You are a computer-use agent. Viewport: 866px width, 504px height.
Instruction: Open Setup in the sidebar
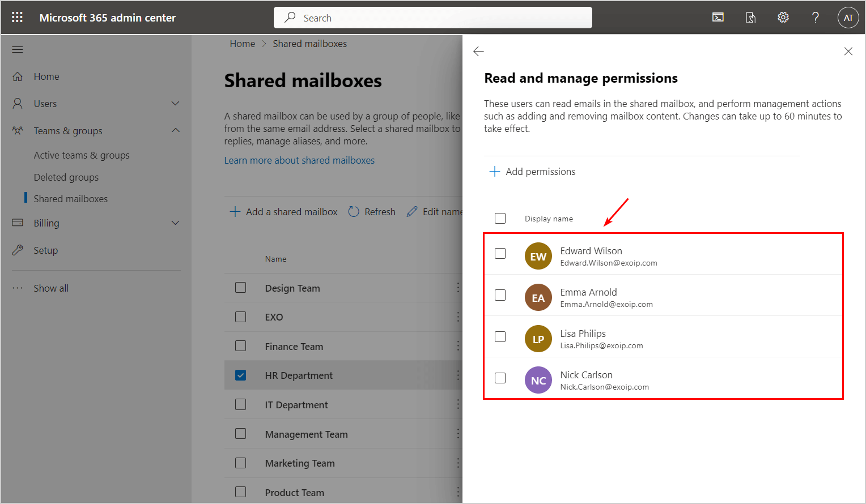(x=46, y=250)
